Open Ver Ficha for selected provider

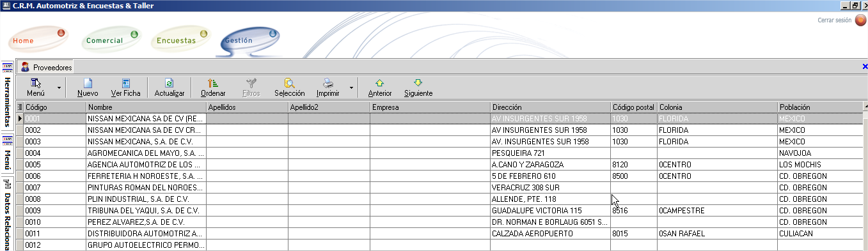point(125,87)
